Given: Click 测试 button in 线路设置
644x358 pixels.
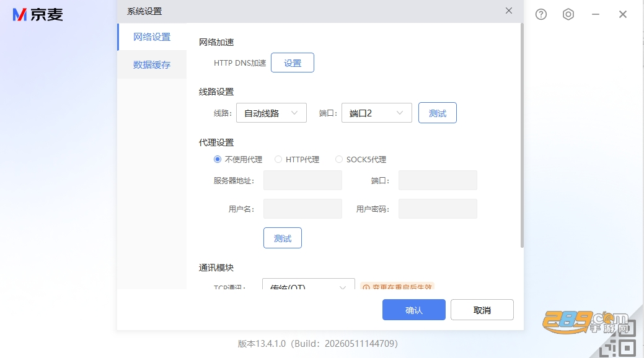Looking at the screenshot, I should pyautogui.click(x=438, y=113).
